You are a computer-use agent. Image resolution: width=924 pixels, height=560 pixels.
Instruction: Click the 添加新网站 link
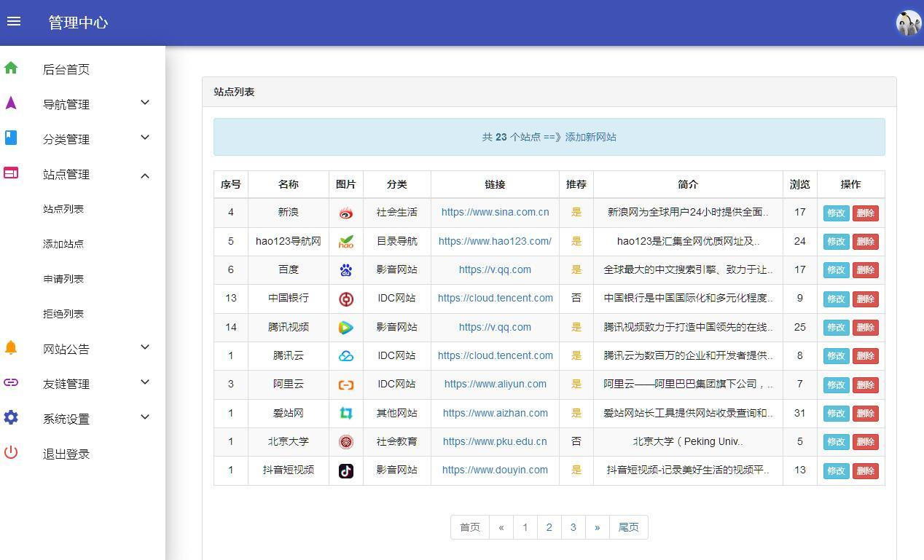590,137
